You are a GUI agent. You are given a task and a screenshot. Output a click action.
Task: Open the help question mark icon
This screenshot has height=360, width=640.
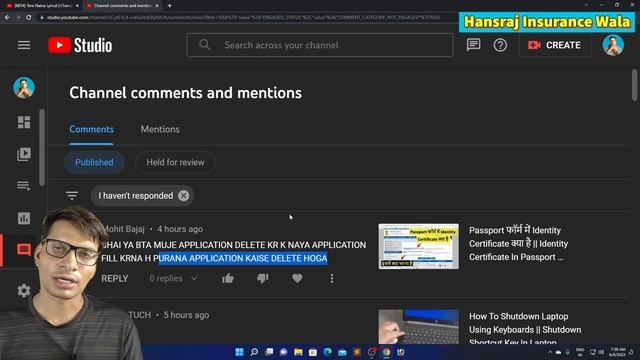pyautogui.click(x=500, y=45)
